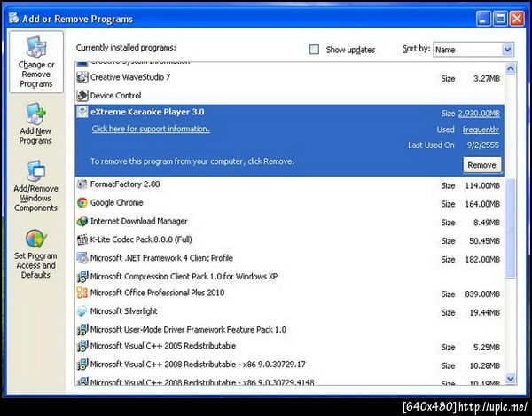The height and width of the screenshot is (416, 532).
Task: Select Creative WaveStudio 7 in the list
Action: (290, 77)
